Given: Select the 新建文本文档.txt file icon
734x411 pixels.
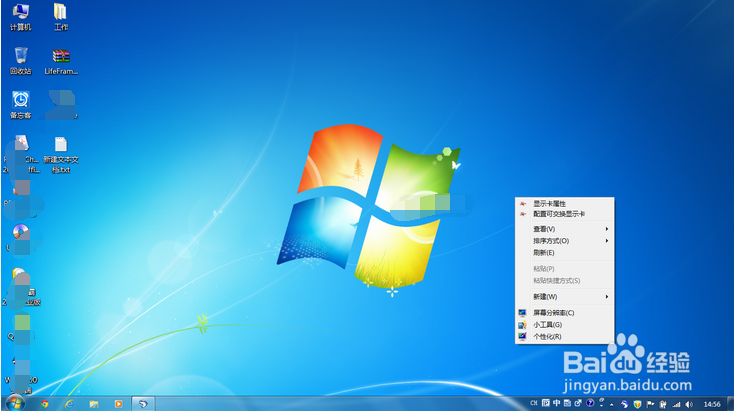Looking at the screenshot, I should pos(61,155).
